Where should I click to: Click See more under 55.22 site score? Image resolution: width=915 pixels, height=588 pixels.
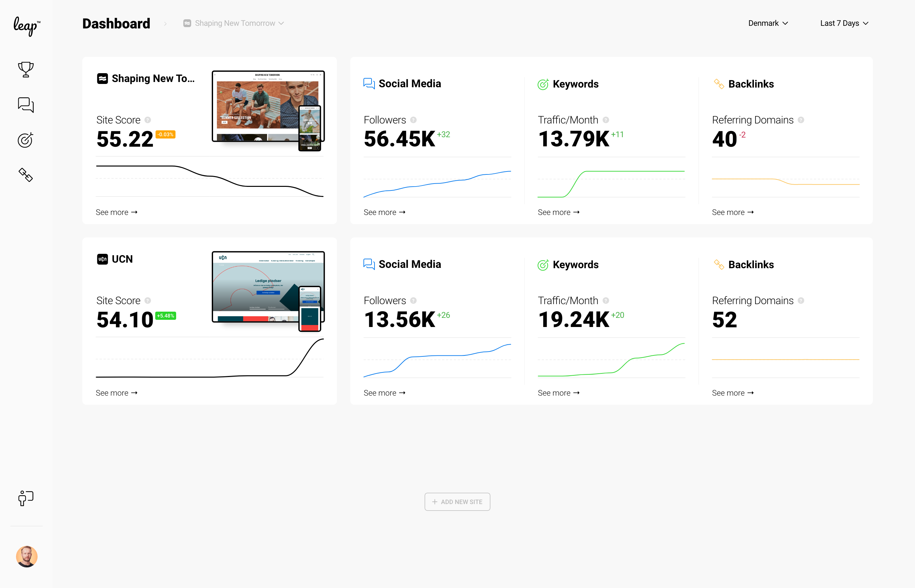tap(116, 212)
